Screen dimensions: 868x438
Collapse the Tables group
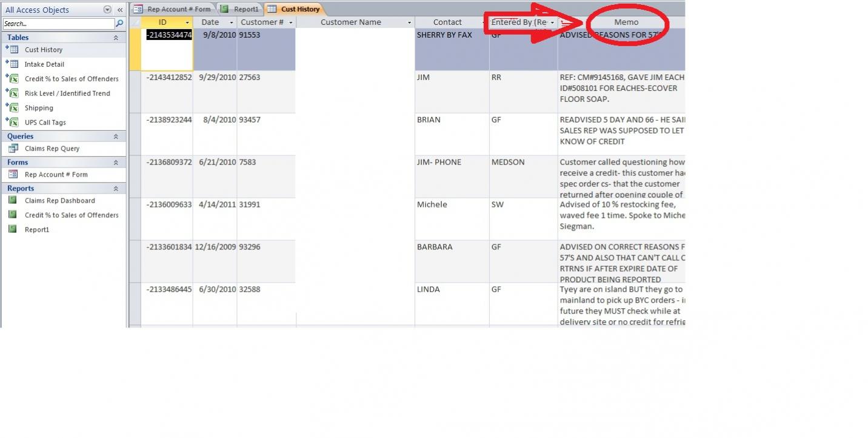[116, 38]
